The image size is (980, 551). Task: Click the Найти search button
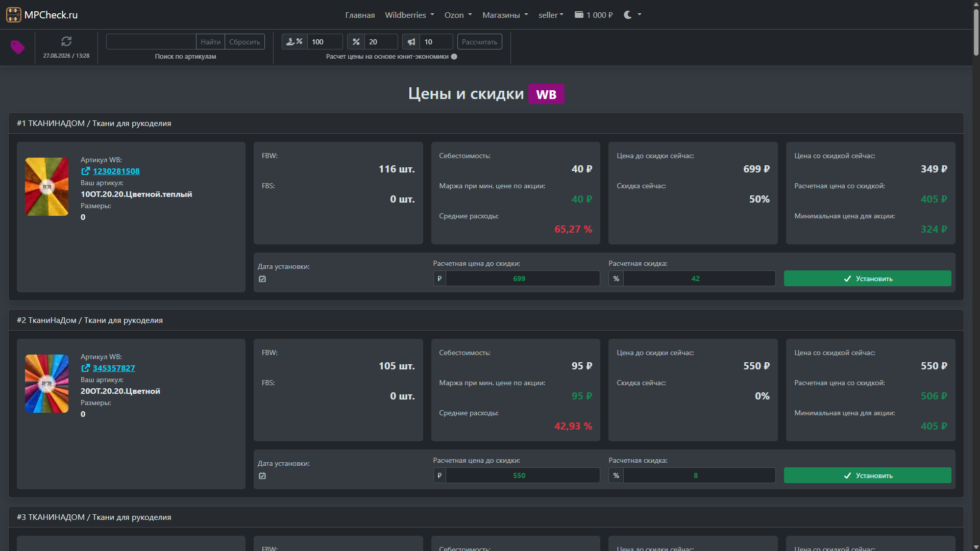tap(210, 42)
